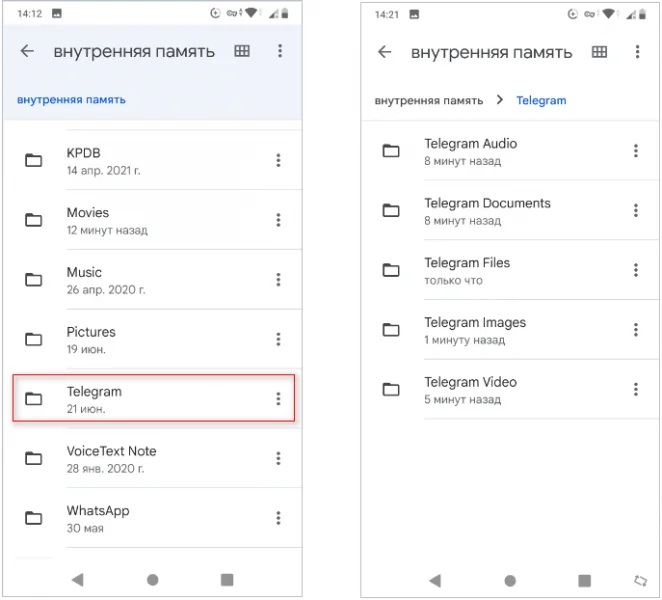Viewport: 662px width, 600px height.
Task: Tap Android back button on right screen
Action: [435, 581]
